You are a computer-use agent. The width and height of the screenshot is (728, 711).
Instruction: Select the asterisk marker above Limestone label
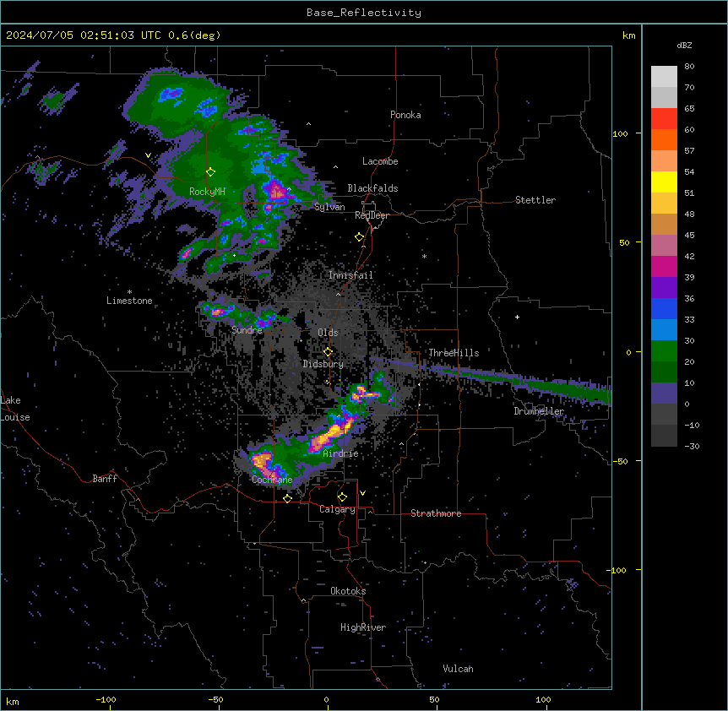129,292
